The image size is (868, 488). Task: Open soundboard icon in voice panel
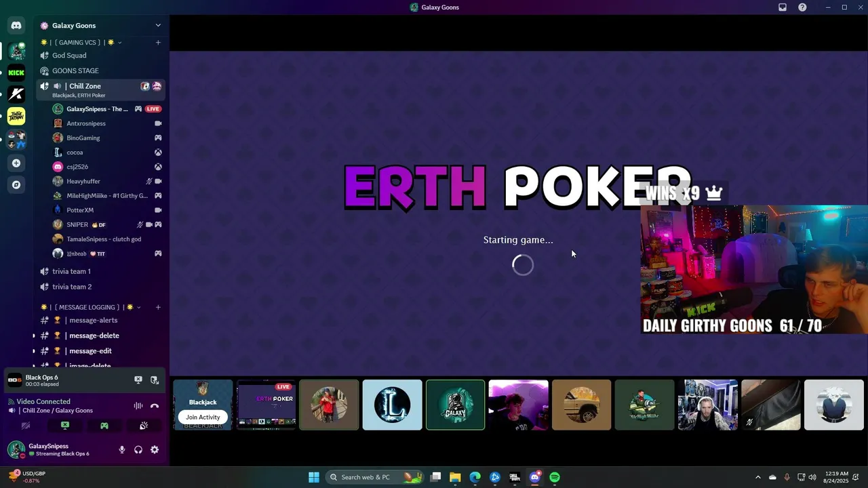144,426
